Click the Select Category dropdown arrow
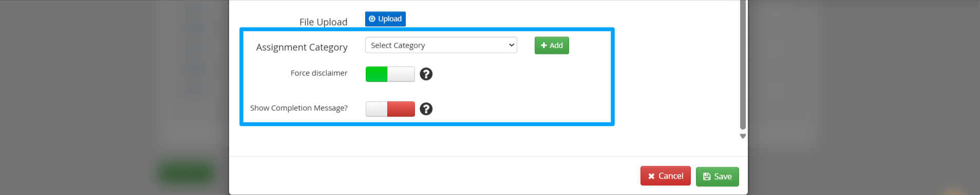The width and height of the screenshot is (980, 195). pos(512,45)
